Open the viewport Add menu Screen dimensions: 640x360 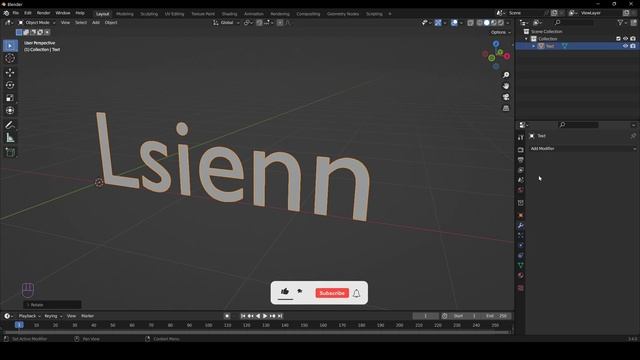click(x=96, y=22)
